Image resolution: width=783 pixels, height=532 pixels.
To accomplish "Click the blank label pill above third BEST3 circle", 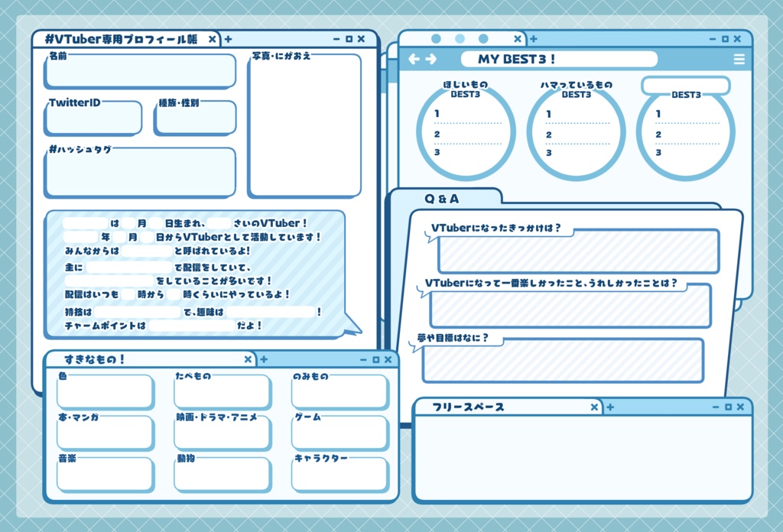I will coord(686,86).
